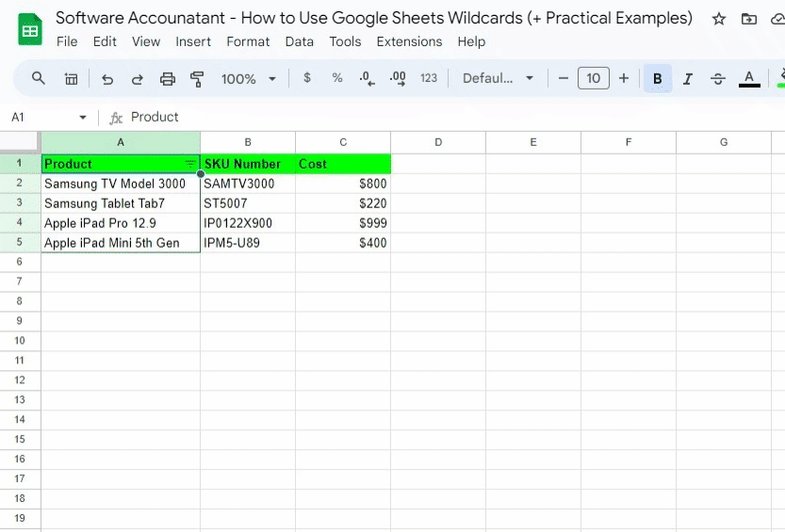785x532 pixels.
Task: Select column C header
Action: click(343, 142)
